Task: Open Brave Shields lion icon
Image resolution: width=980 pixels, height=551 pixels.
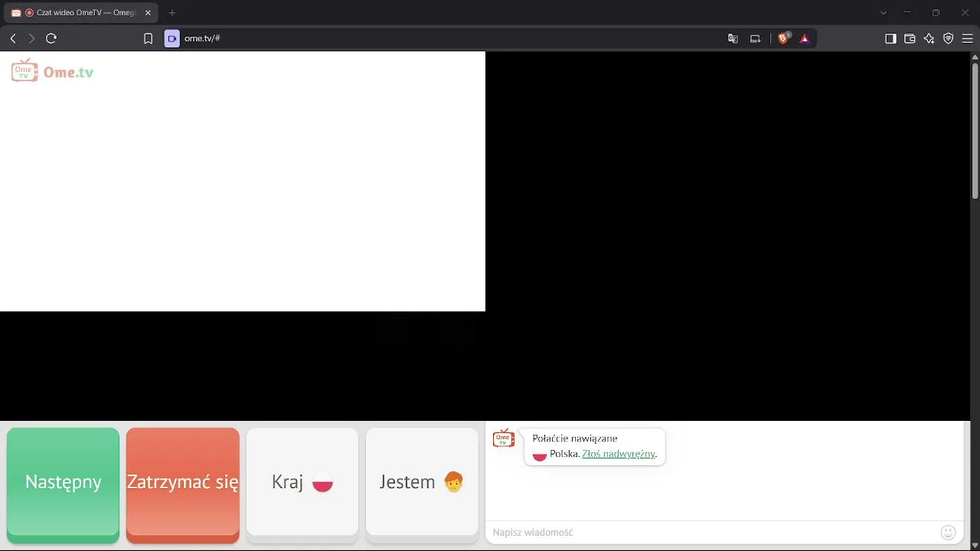Action: (x=783, y=38)
